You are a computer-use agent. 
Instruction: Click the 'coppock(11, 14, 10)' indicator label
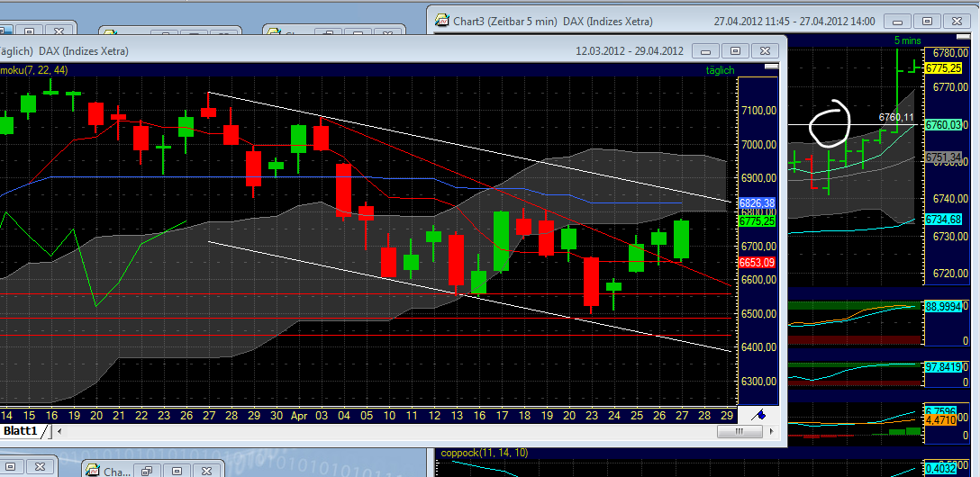click(485, 454)
